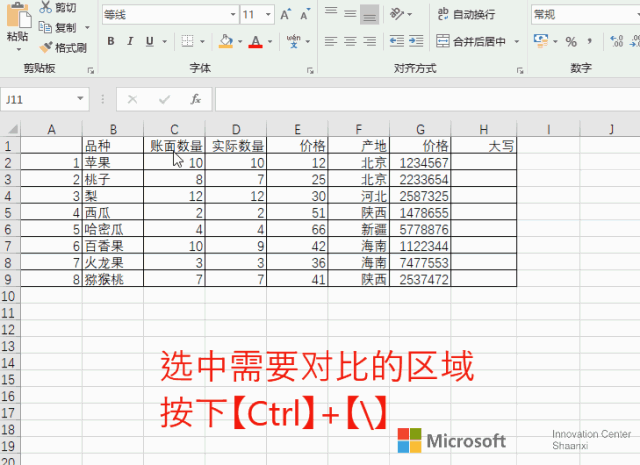The width and height of the screenshot is (640, 465).
Task: Select column C header
Action: pos(174,129)
